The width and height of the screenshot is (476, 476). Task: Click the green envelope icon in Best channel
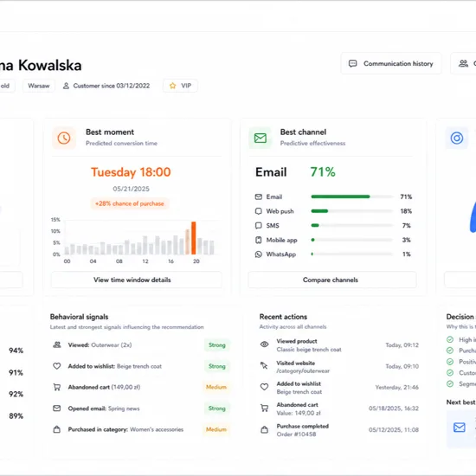point(261,138)
